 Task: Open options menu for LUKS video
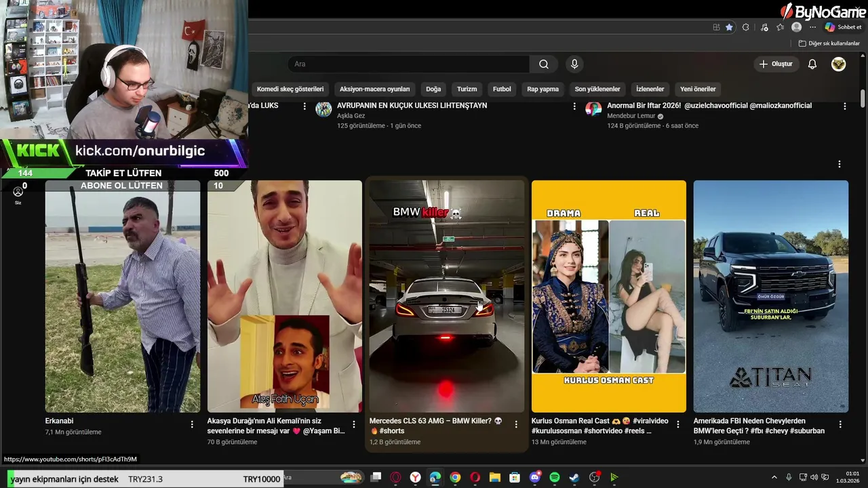point(304,106)
